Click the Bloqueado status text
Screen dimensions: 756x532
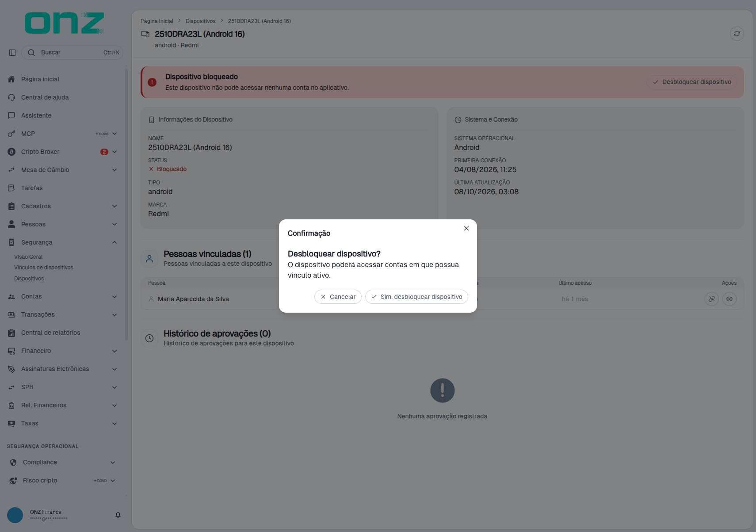172,169
